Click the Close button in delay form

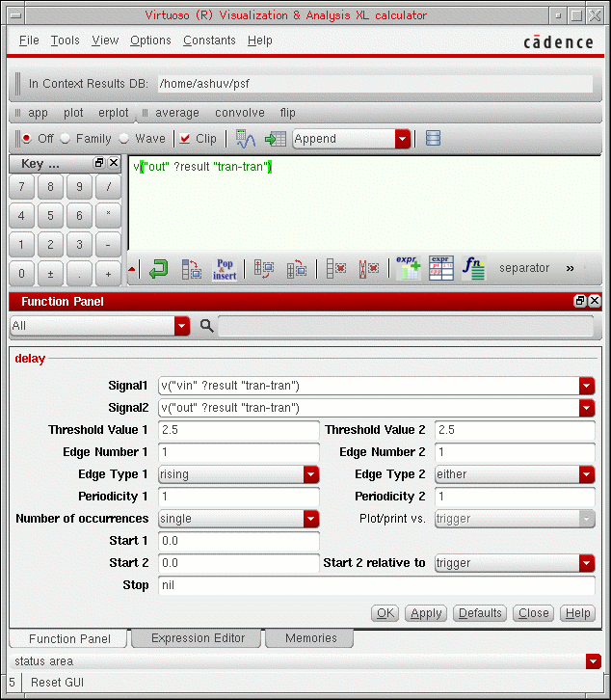pyautogui.click(x=533, y=613)
